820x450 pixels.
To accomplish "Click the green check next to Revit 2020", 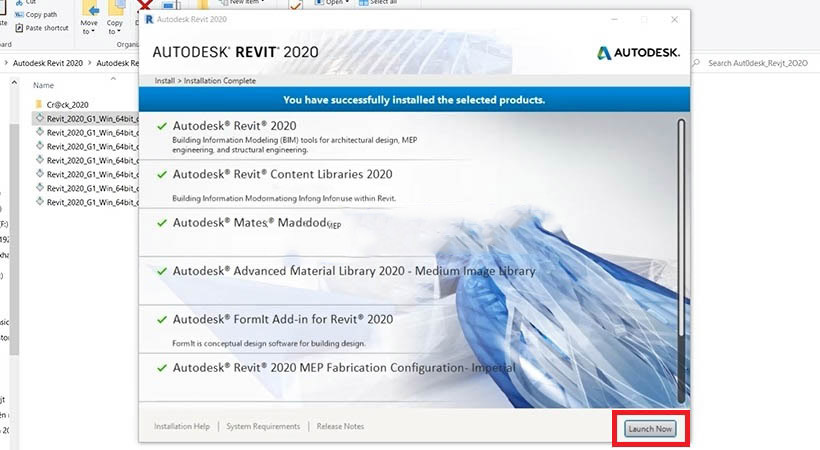I will pos(162,126).
